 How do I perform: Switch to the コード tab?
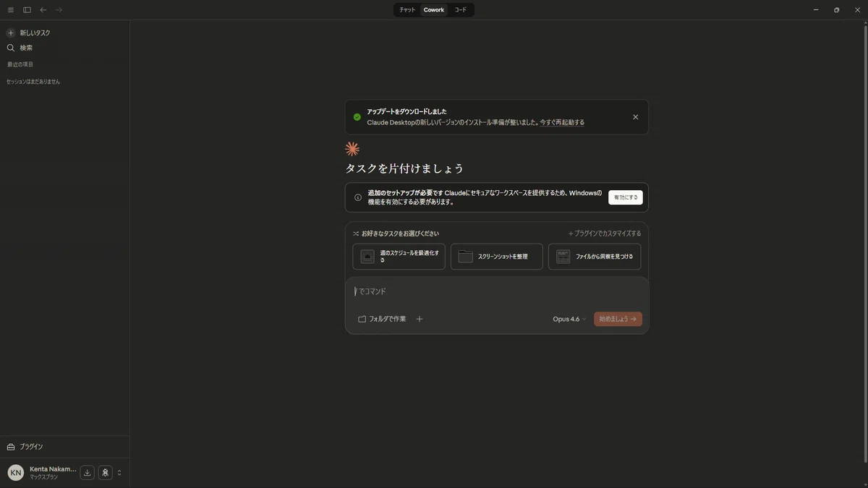tap(461, 10)
